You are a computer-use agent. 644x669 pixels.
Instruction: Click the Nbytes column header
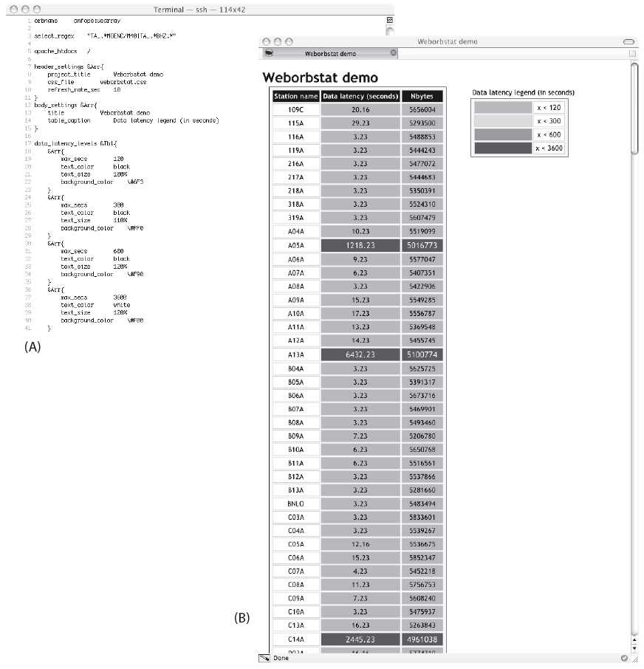tap(422, 97)
